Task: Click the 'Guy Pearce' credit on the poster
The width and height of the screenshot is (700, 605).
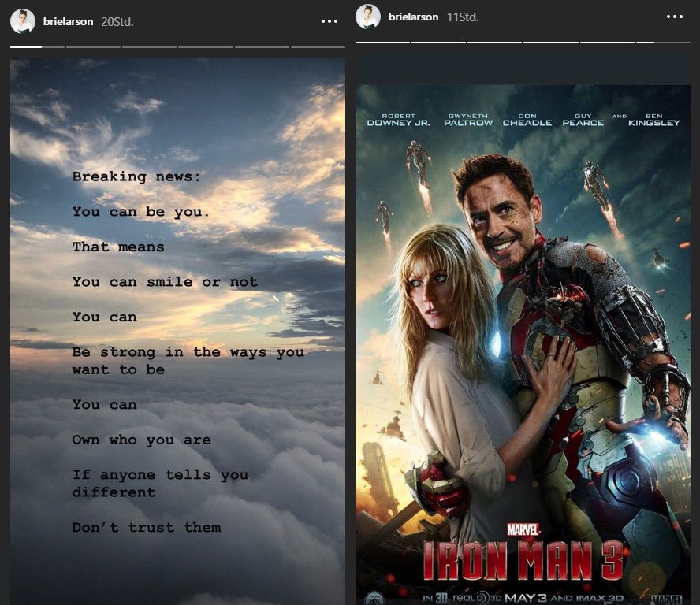Action: (583, 120)
